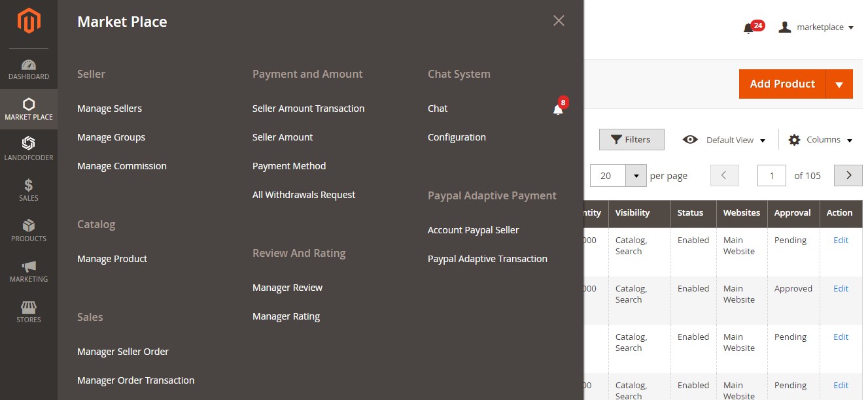Image resolution: width=868 pixels, height=400 pixels.
Task: Open the Marketing megaphone icon
Action: tap(29, 267)
